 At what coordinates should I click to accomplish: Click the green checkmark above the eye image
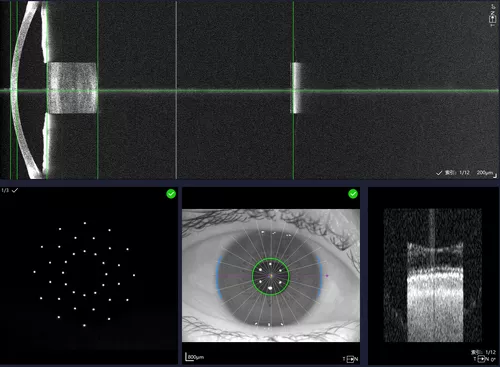(x=353, y=194)
